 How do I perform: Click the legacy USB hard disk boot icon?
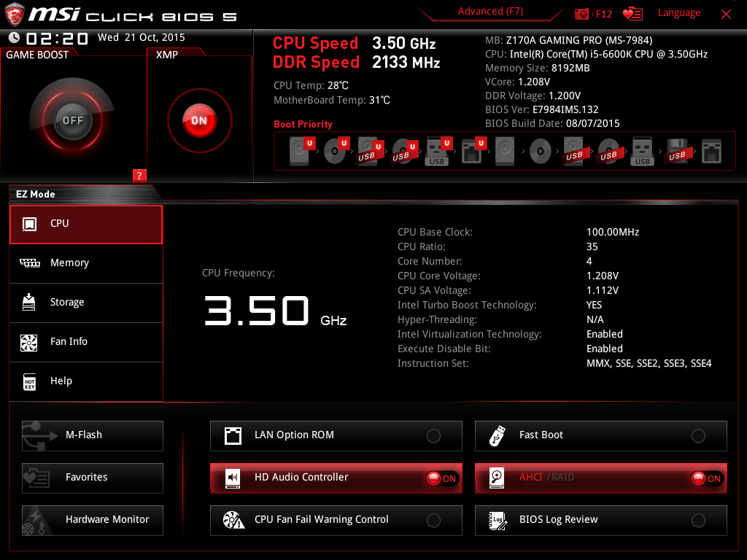click(x=574, y=152)
